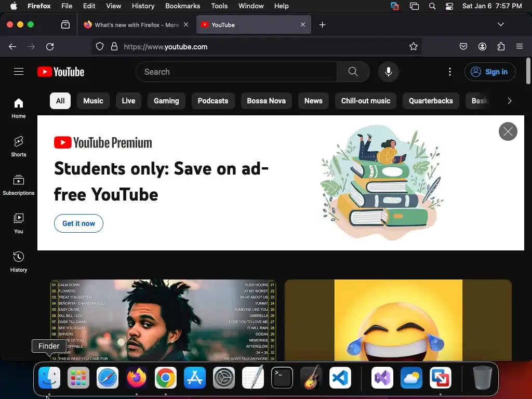The image size is (532, 399).
Task: Launch Google Chrome from the Dock
Action: coord(166,378)
